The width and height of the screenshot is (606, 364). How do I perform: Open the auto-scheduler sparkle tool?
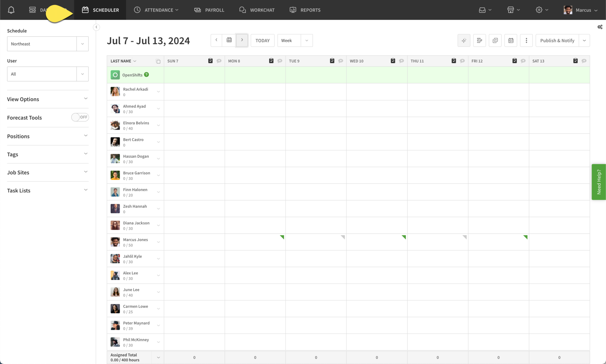pos(464,40)
